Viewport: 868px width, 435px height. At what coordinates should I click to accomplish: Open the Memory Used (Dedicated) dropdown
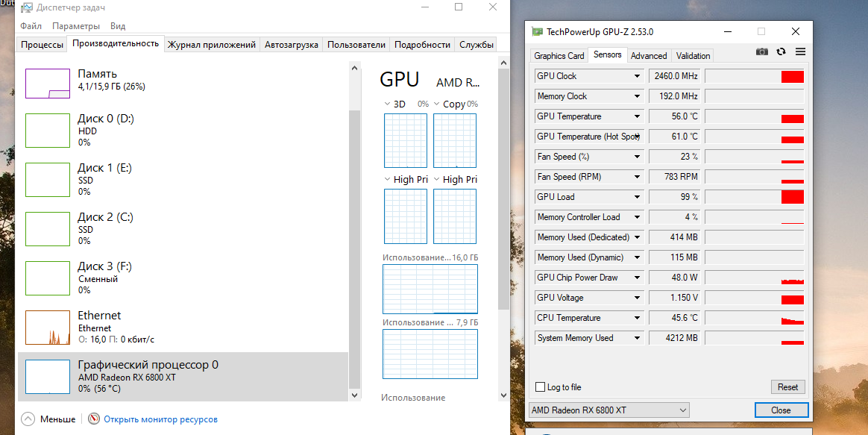coord(637,237)
